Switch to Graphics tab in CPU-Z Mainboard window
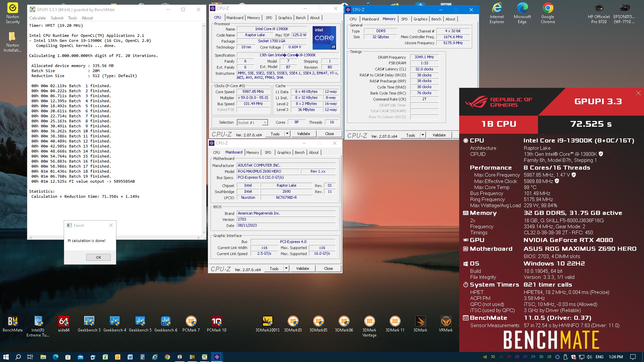This screenshot has width=644, height=362. tap(284, 153)
